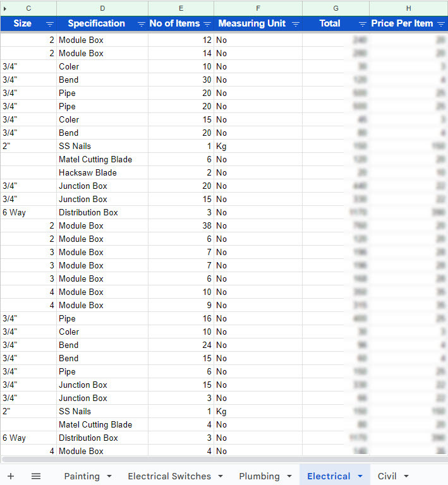Select column E header
Viewport: 448px width, 485px height.
point(181,8)
